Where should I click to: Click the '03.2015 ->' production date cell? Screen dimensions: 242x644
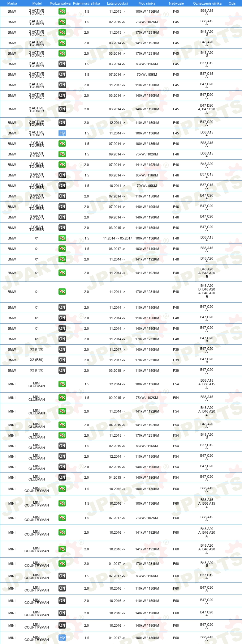[117, 228]
